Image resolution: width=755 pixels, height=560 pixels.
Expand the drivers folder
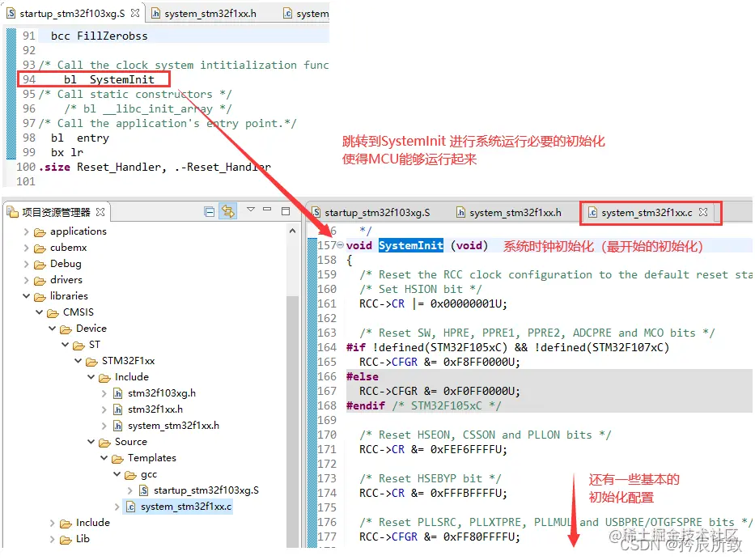27,281
